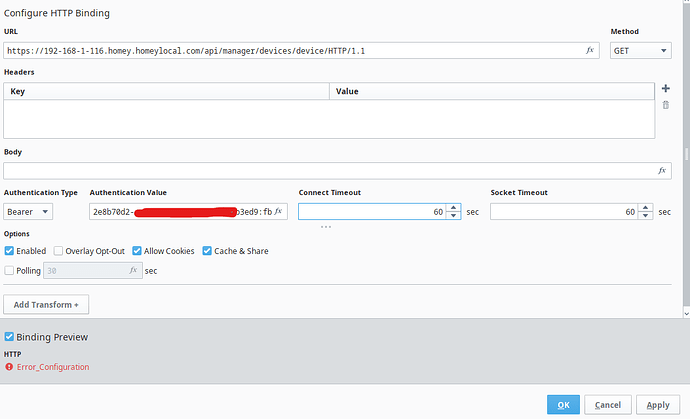Click the empty Headers table area
Image resolution: width=690 pixels, height=419 pixels.
pyautogui.click(x=329, y=119)
